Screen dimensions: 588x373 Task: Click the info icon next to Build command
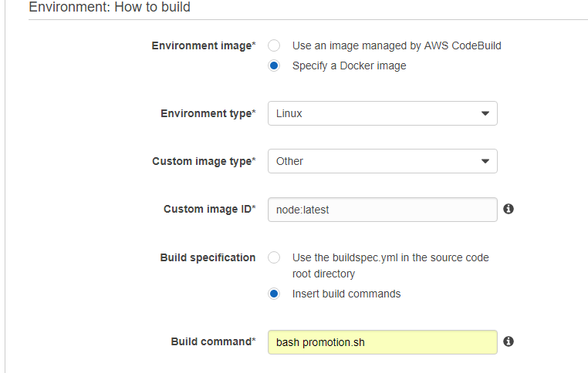(509, 341)
